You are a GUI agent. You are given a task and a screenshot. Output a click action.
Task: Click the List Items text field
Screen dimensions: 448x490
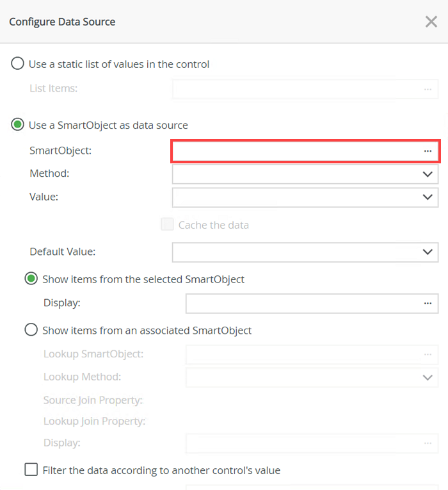point(294,89)
